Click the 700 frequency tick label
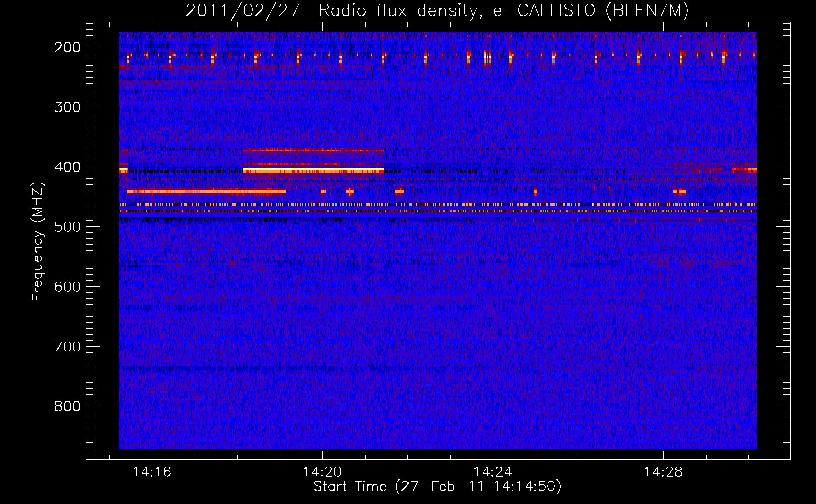This screenshot has width=816, height=504. click(67, 347)
